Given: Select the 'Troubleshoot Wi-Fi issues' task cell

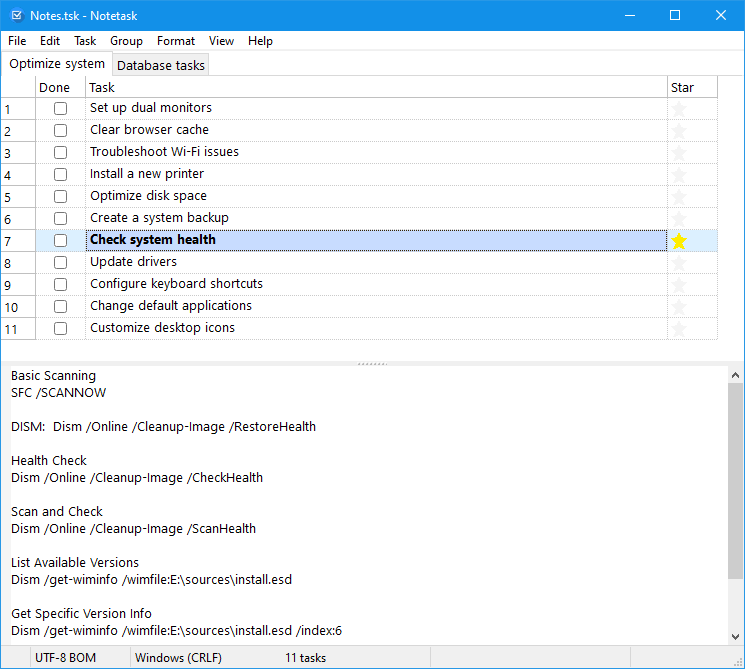Looking at the screenshot, I should (x=376, y=153).
